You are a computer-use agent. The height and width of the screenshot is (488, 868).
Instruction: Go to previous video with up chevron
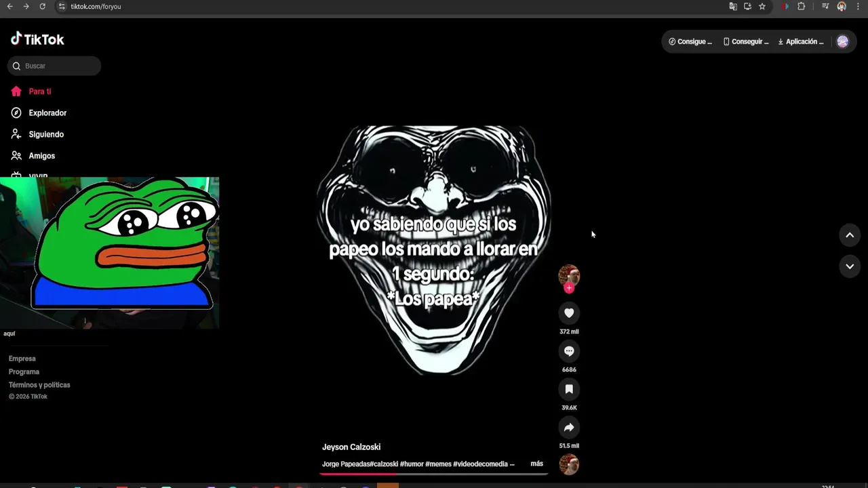[850, 235]
